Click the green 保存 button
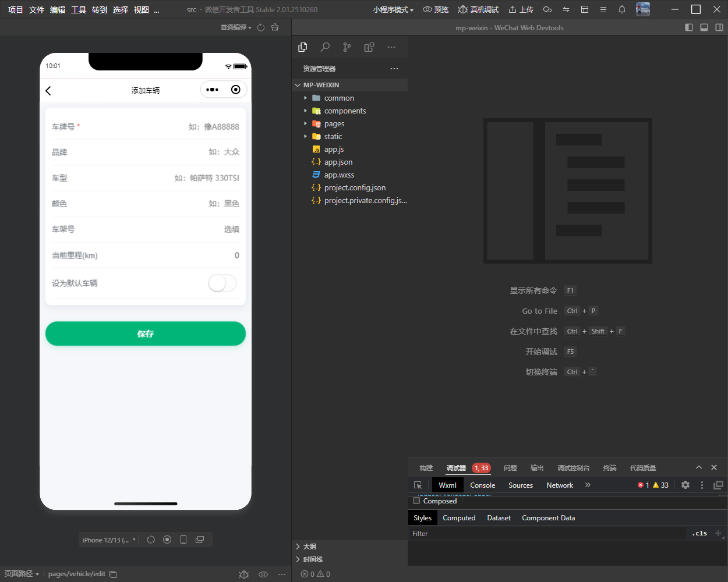The height and width of the screenshot is (582, 728). [146, 333]
